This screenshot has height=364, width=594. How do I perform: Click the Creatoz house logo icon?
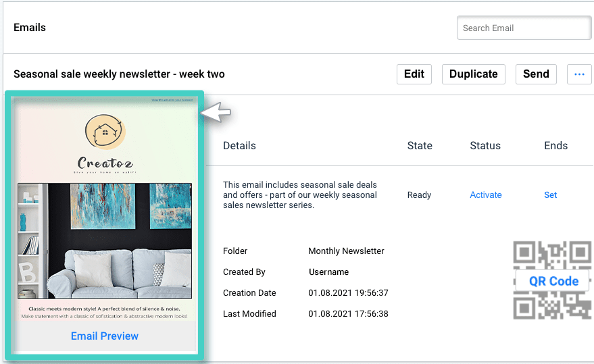point(105,131)
